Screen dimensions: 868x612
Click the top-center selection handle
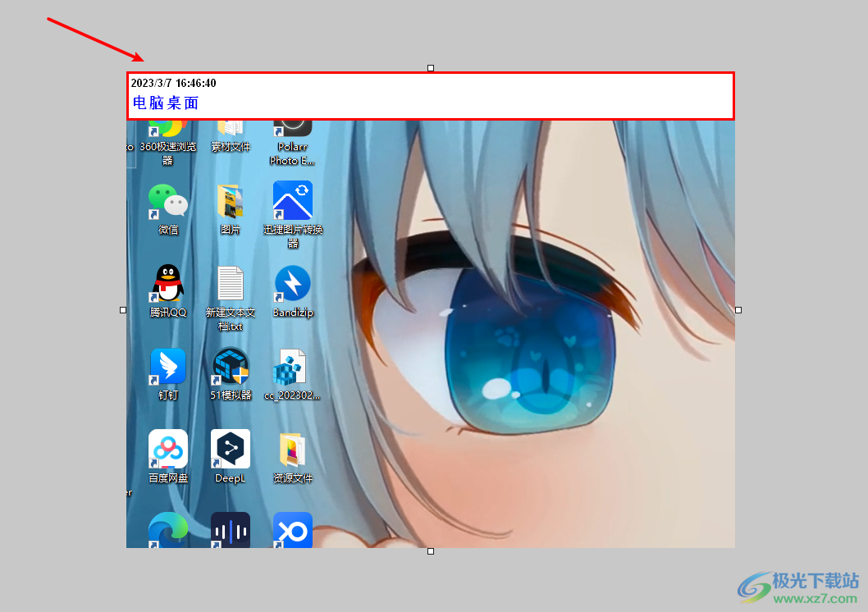tap(431, 68)
